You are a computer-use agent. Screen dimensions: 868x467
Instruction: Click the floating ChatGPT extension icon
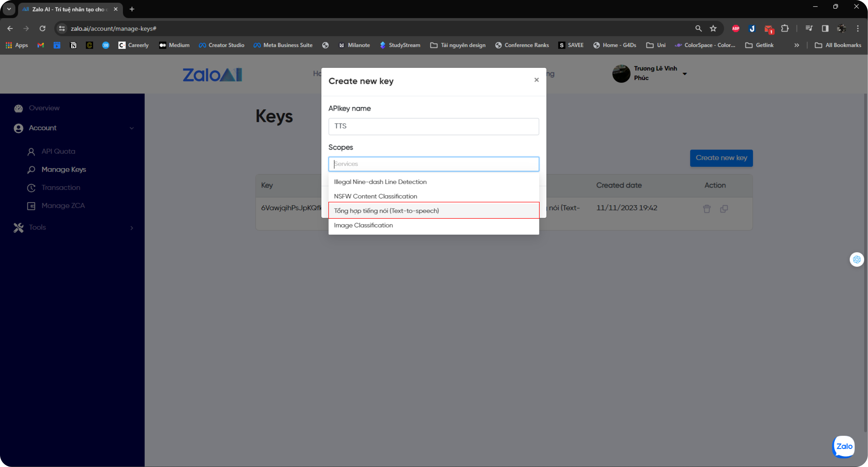857,259
